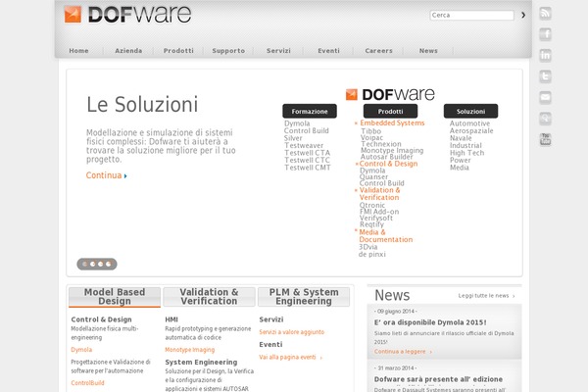Open the Supporto menu item
Screen dimensions: 588x392
click(x=228, y=51)
